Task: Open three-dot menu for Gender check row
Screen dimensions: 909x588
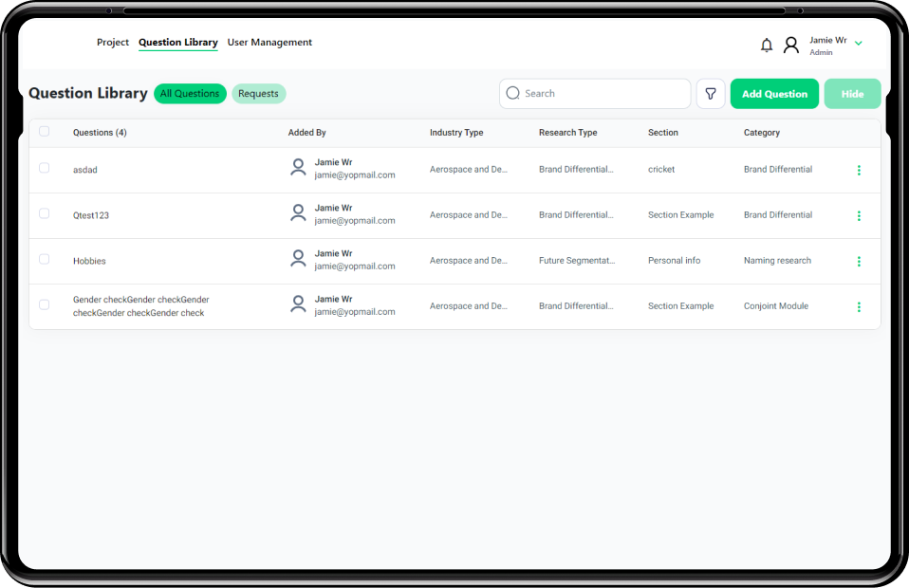Action: click(859, 307)
